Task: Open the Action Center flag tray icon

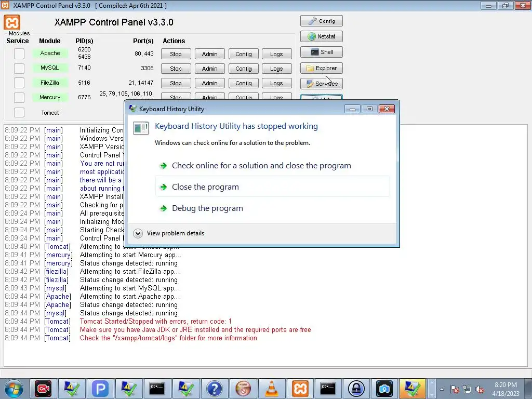Action: [x=455, y=389]
